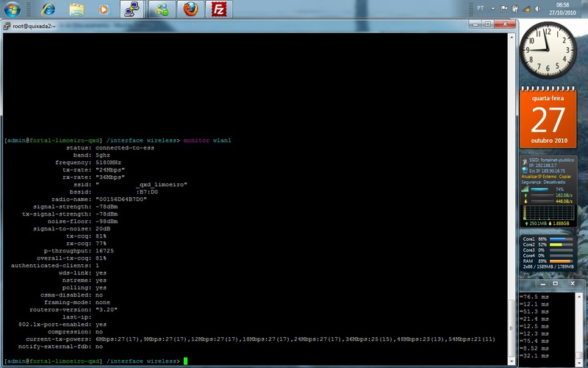Show hidden system tray icons arrow

pyautogui.click(x=492, y=9)
